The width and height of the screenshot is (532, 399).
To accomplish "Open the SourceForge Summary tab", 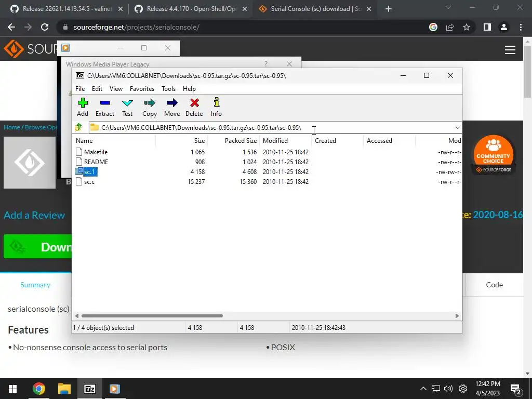I will (35, 285).
